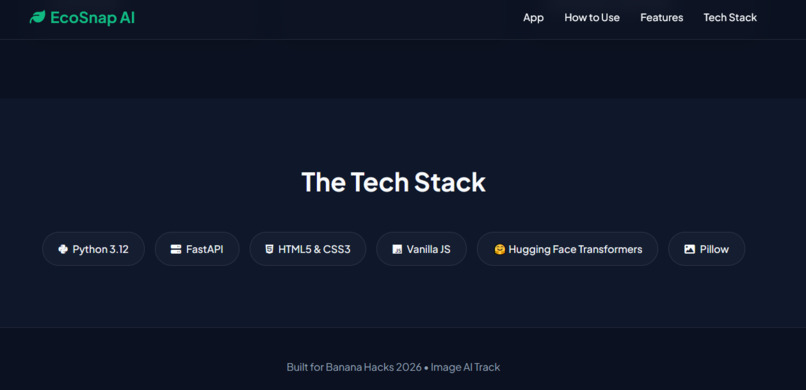806x390 pixels.
Task: Select the HTML5 & CSS3 label text
Action: point(314,249)
